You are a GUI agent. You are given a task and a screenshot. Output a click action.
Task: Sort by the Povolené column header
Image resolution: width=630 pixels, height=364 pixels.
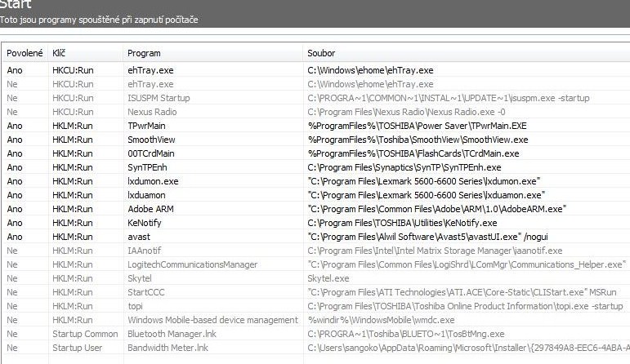25,53
